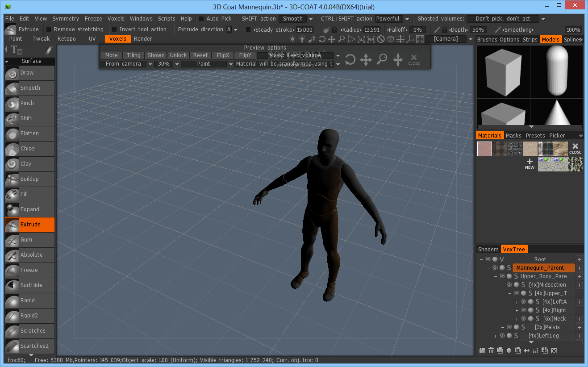Select the Absolute tool
588x367 pixels.
click(x=29, y=255)
